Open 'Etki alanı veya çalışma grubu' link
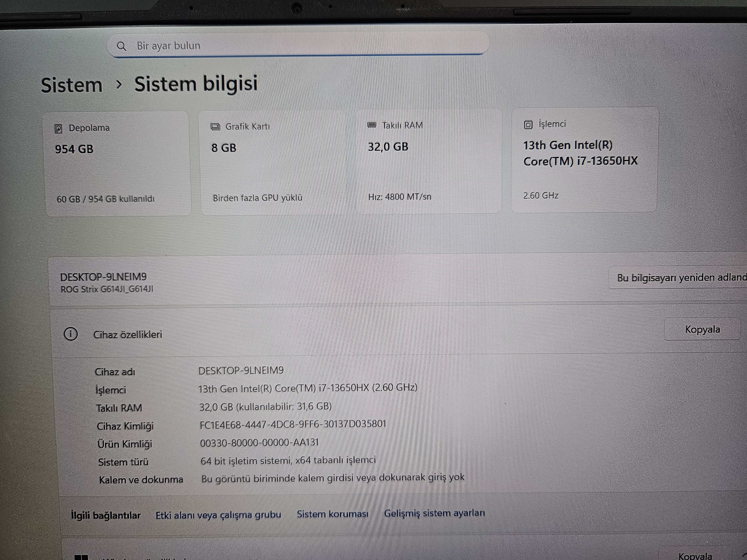Image resolution: width=747 pixels, height=560 pixels. (218, 515)
